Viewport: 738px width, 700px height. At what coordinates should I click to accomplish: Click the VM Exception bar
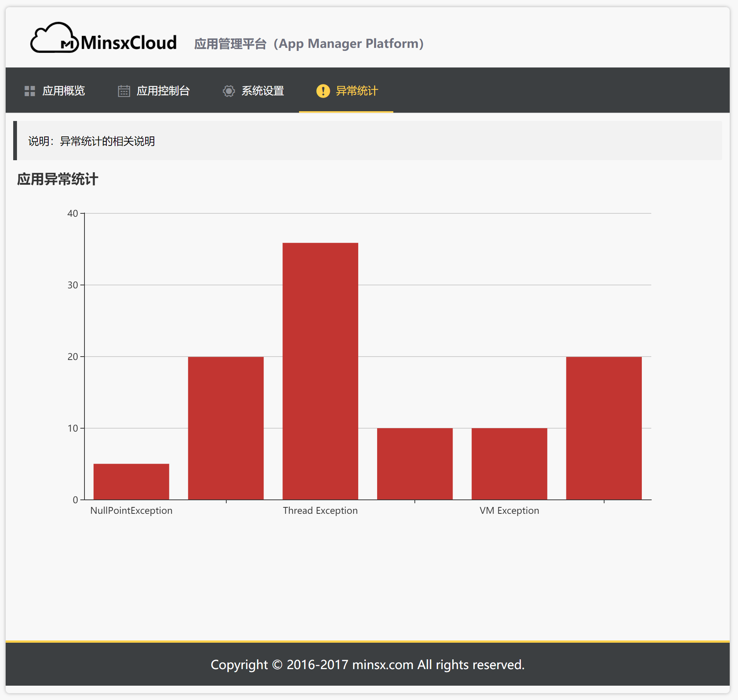click(509, 464)
